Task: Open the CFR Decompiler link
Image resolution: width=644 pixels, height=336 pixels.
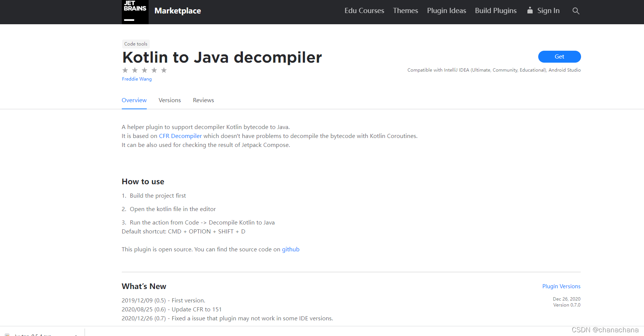Action: 180,136
